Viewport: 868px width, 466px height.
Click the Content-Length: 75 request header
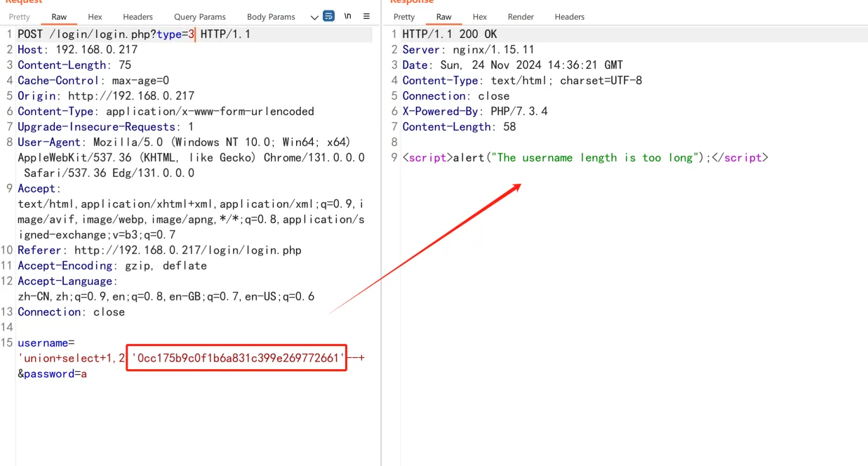pyautogui.click(x=74, y=65)
